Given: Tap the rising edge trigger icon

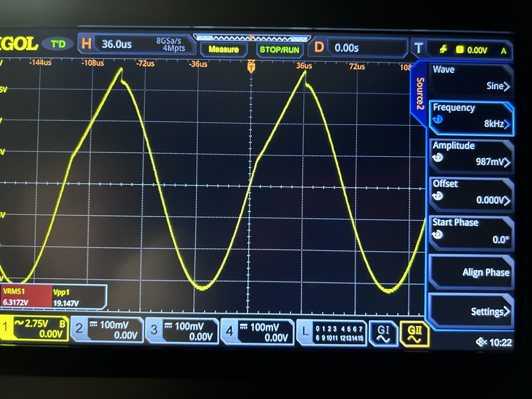Looking at the screenshot, I should [443, 49].
